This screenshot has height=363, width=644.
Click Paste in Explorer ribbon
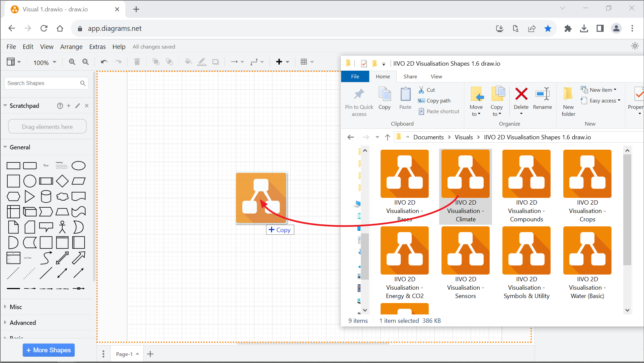tap(405, 98)
